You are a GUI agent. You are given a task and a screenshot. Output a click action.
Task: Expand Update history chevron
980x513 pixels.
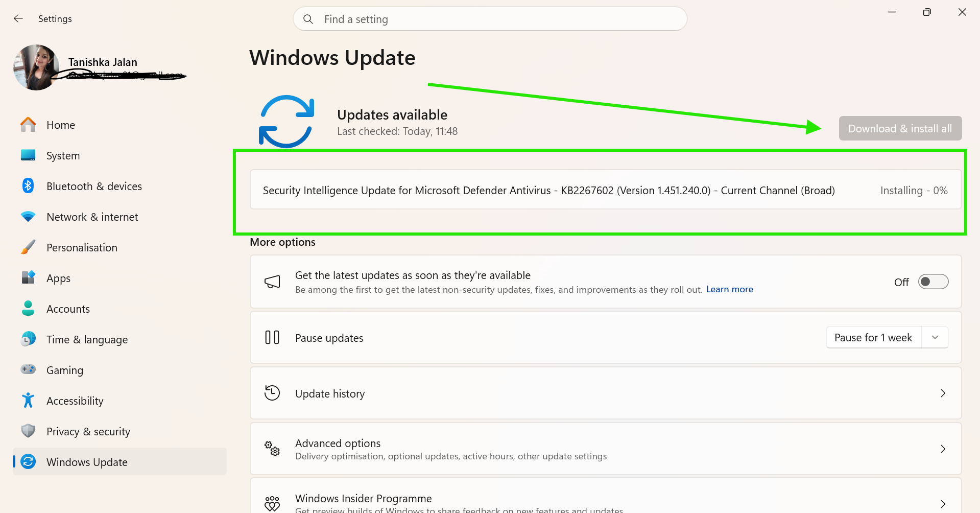point(943,393)
